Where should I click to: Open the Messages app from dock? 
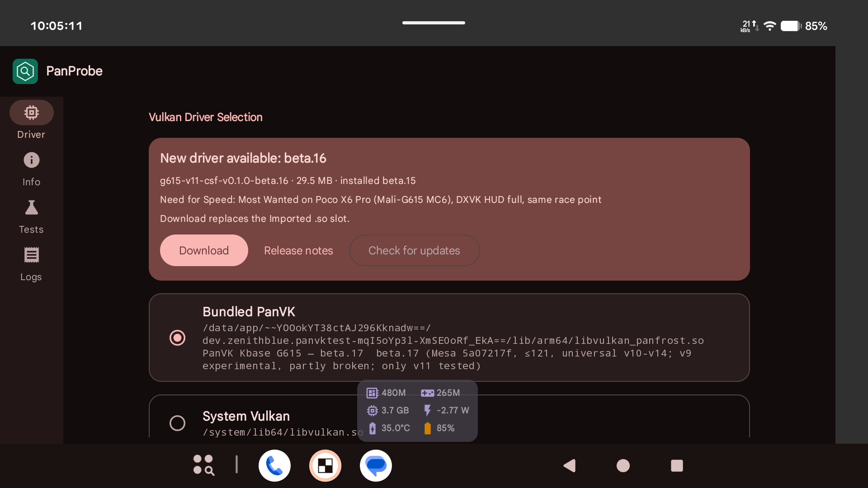(376, 465)
